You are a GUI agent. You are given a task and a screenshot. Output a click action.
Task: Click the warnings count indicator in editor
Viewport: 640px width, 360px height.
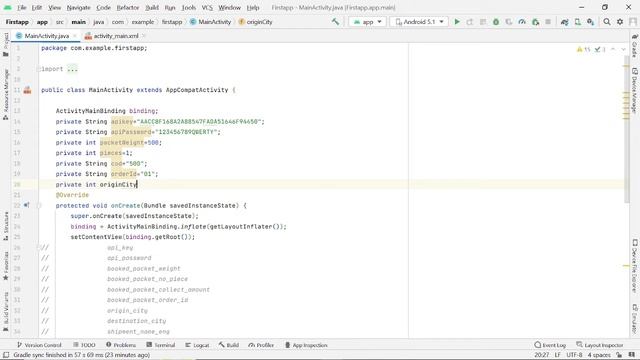tap(583, 49)
